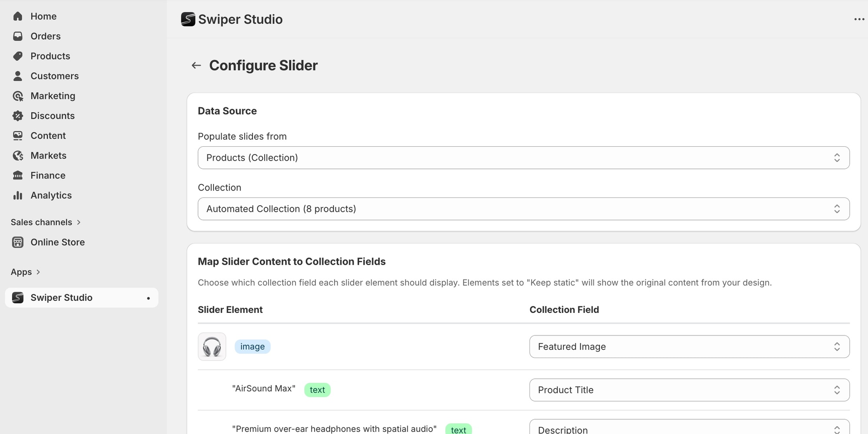Click the Orders inbox icon
The image size is (868, 434).
(x=18, y=36)
